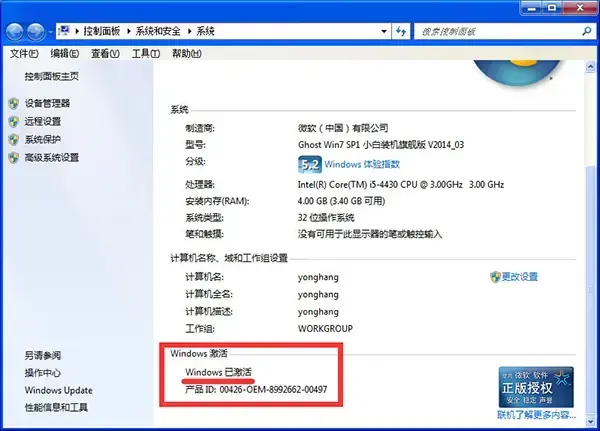Open the 查看(V) menu
This screenshot has height=431, width=600.
click(105, 54)
